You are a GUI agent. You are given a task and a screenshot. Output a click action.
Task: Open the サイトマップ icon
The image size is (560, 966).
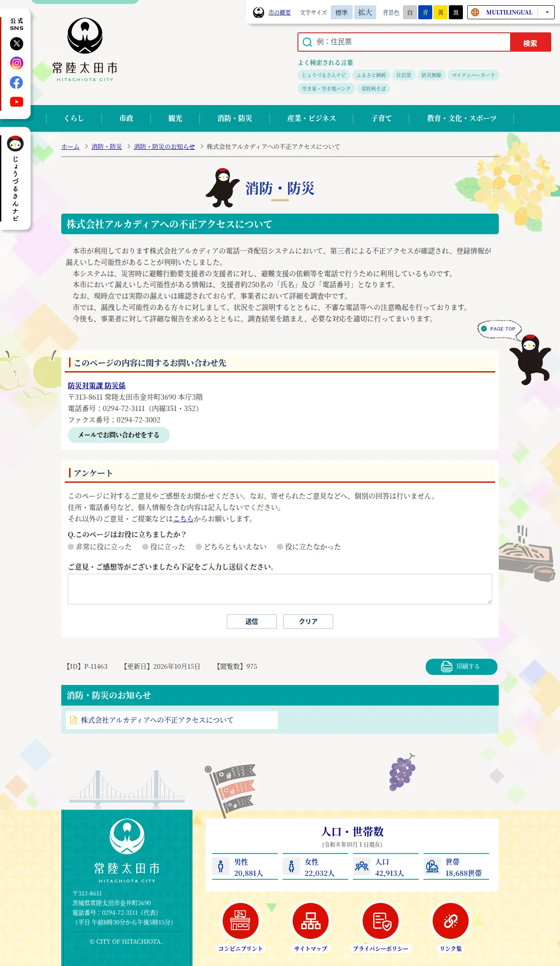click(x=311, y=921)
